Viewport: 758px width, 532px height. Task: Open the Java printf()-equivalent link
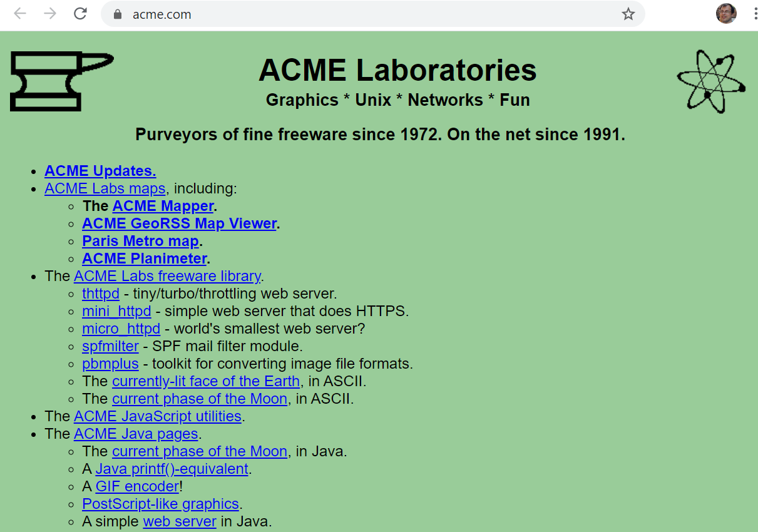point(172,469)
